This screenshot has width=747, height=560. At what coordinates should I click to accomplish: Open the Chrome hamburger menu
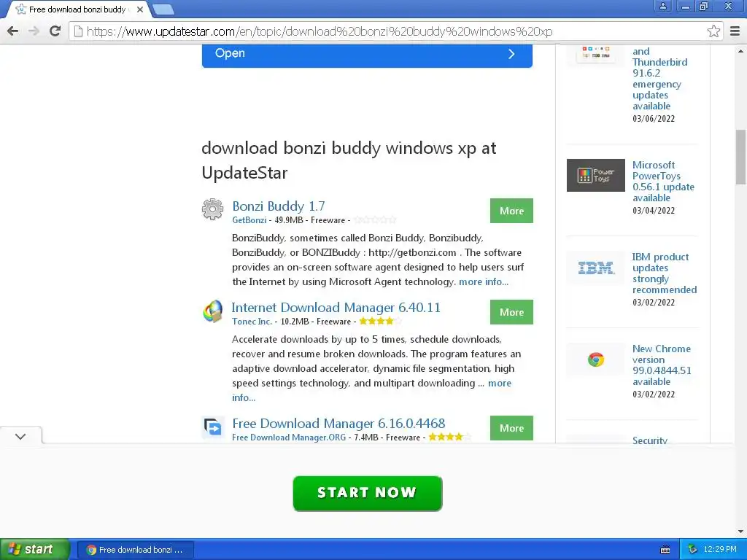735,31
